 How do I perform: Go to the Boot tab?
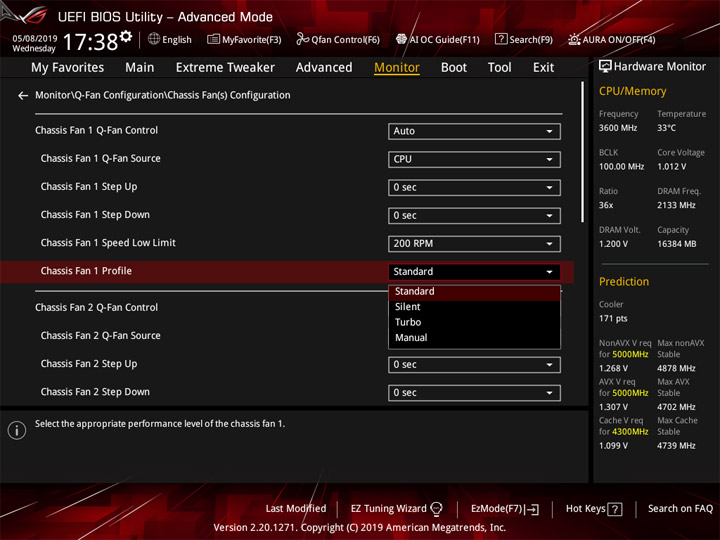click(454, 68)
